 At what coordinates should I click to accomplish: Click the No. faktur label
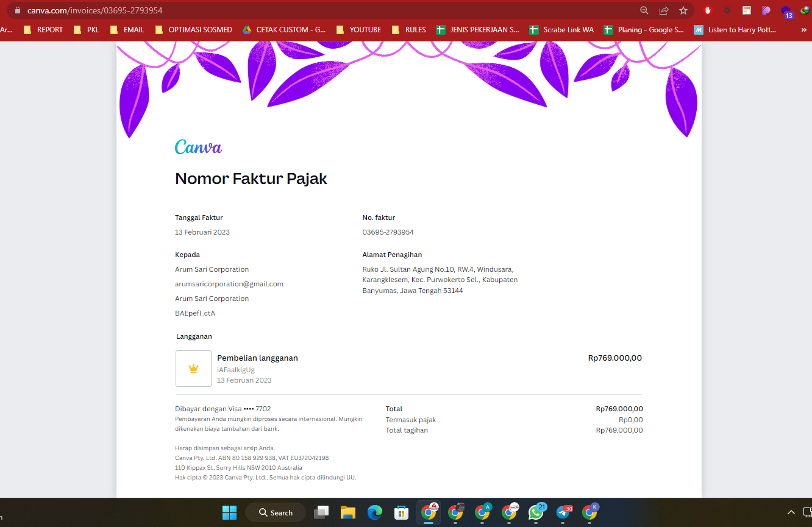click(x=379, y=218)
